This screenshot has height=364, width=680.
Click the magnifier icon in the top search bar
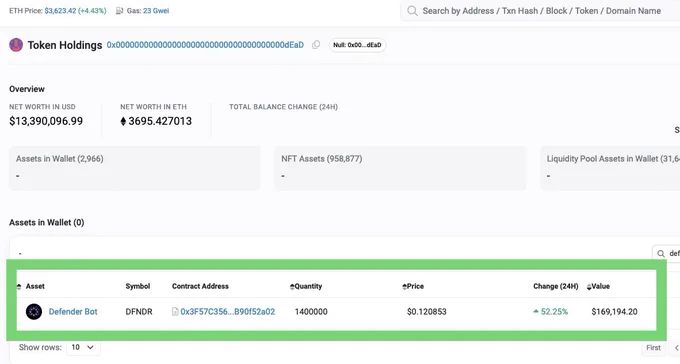412,11
